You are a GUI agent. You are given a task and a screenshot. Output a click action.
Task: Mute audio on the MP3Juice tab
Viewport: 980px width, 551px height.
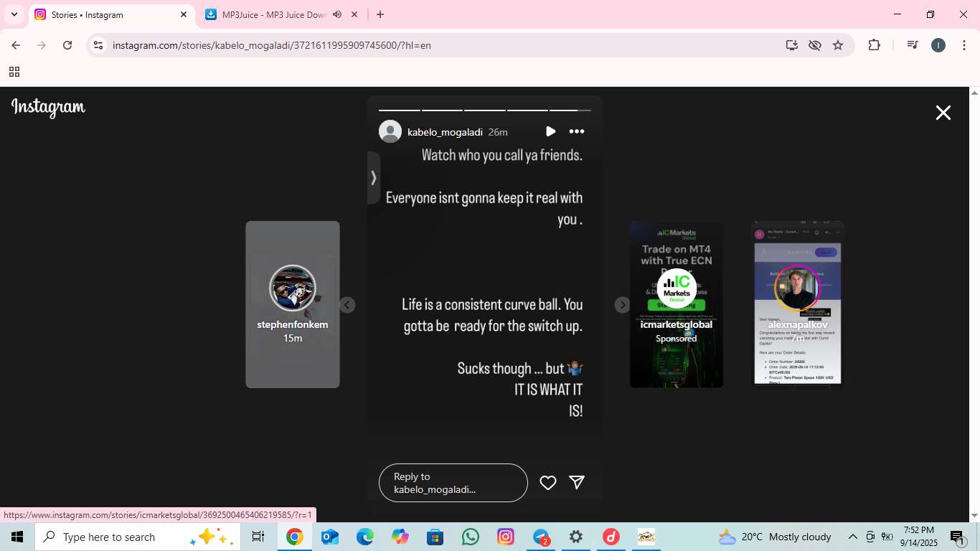coord(337,14)
